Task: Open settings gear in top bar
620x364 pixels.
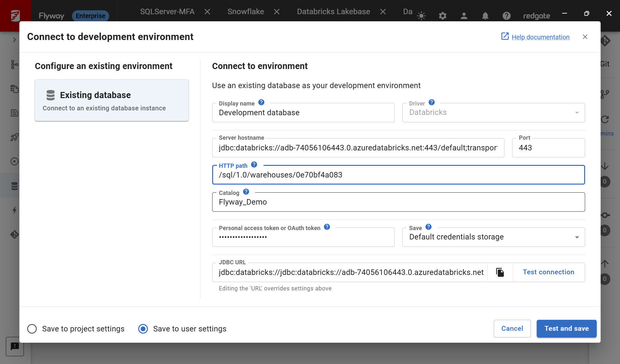Action: tap(443, 16)
